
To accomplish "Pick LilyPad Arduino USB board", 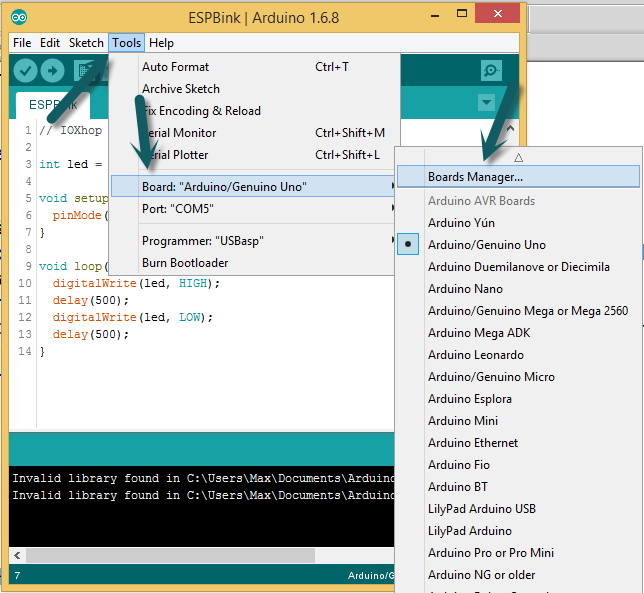I will click(518, 509).
